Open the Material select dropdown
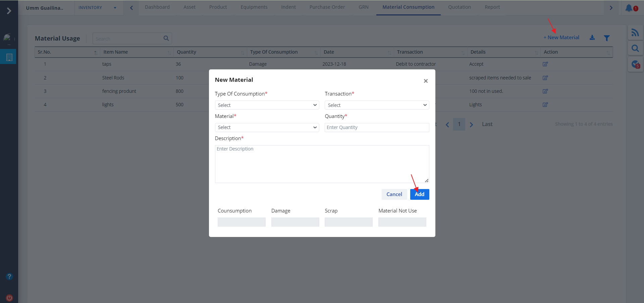644x303 pixels. pyautogui.click(x=267, y=127)
